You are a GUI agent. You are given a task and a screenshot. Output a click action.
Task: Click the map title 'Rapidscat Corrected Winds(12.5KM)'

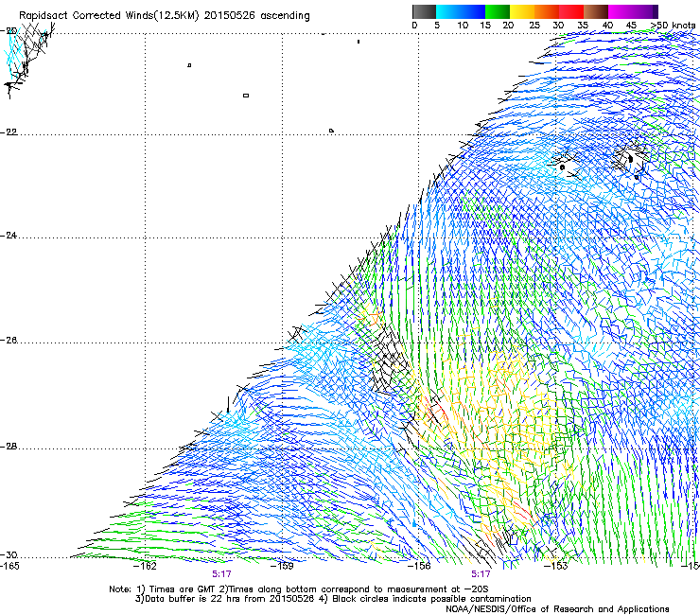click(x=109, y=15)
